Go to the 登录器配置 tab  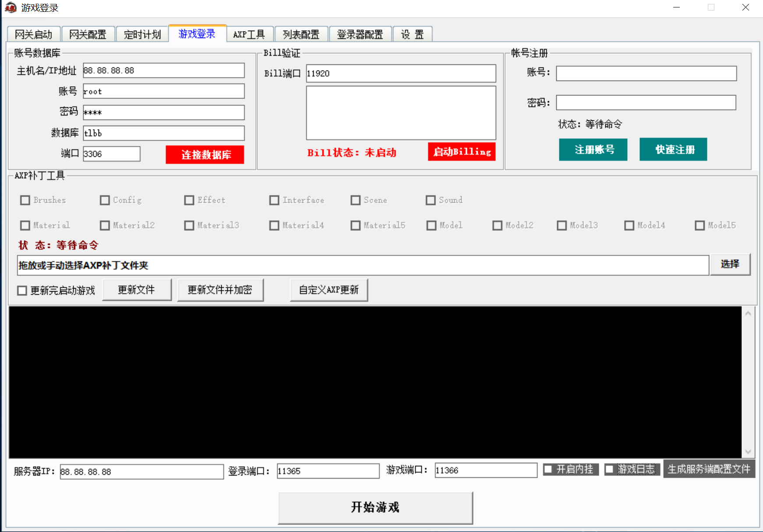click(360, 34)
